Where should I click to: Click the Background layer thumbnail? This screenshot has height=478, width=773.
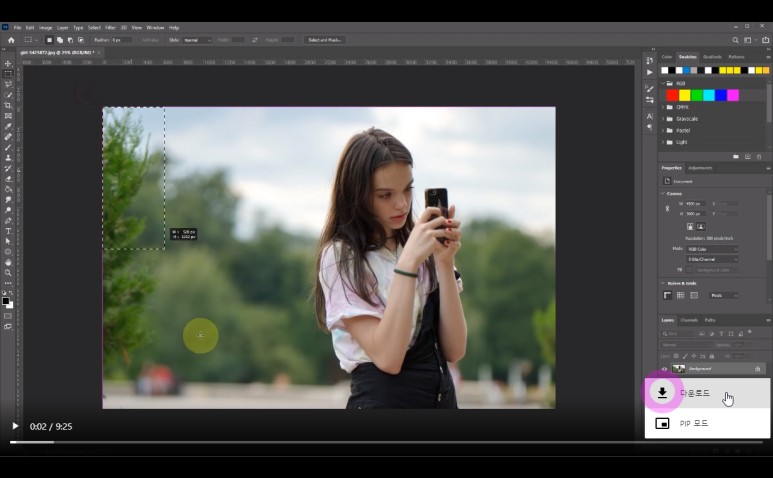[x=679, y=369]
